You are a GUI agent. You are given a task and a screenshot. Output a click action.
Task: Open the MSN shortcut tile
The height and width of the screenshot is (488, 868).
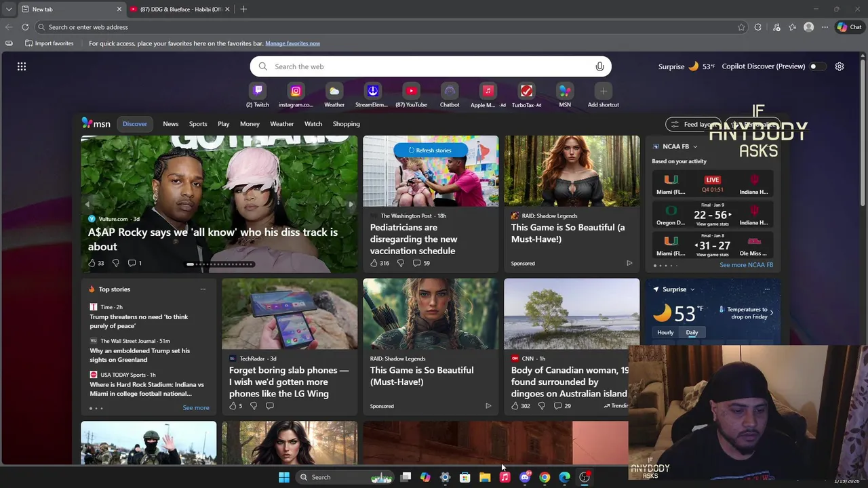click(565, 91)
